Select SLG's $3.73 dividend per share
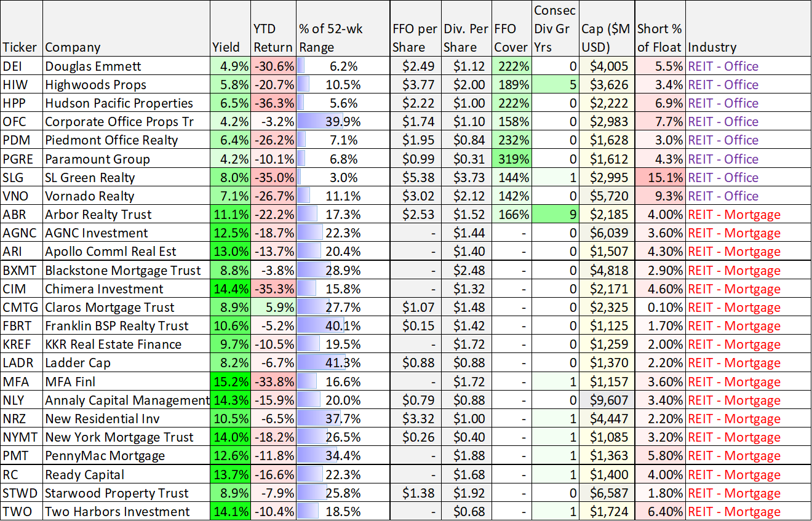Image resolution: width=812 pixels, height=521 pixels. click(465, 178)
